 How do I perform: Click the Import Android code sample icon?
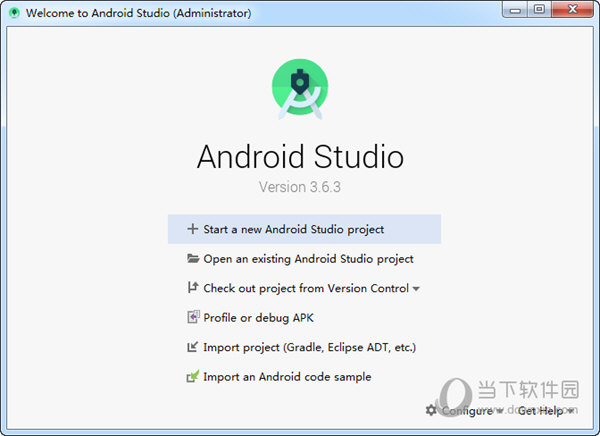click(x=193, y=376)
